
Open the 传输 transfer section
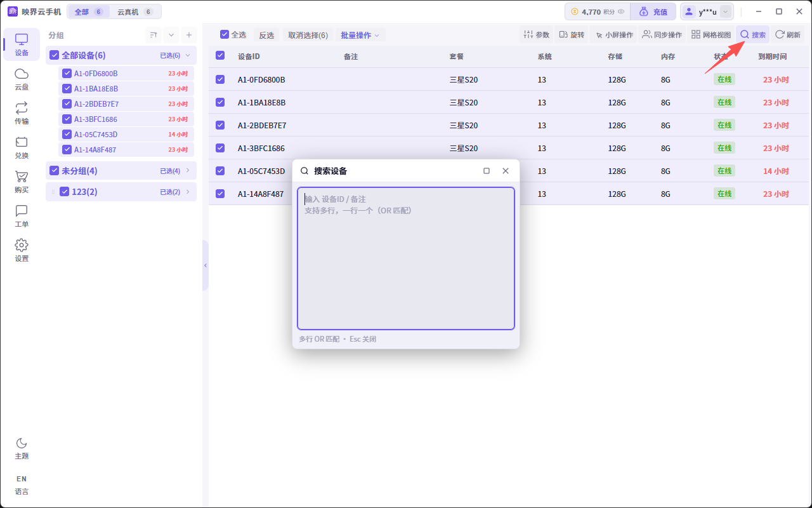point(22,114)
